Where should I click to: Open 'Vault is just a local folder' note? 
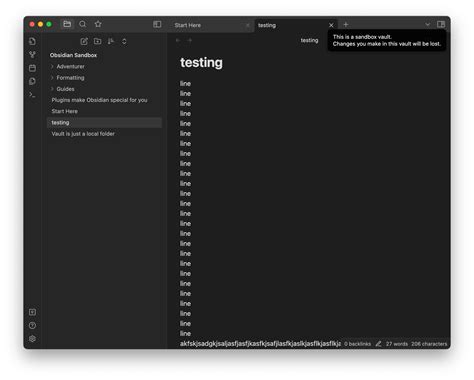point(83,134)
